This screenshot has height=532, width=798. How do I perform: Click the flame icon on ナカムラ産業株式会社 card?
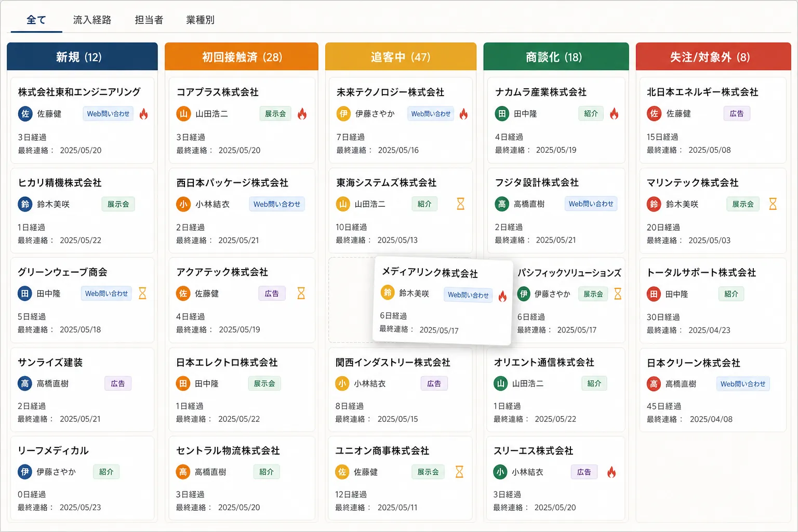click(614, 114)
